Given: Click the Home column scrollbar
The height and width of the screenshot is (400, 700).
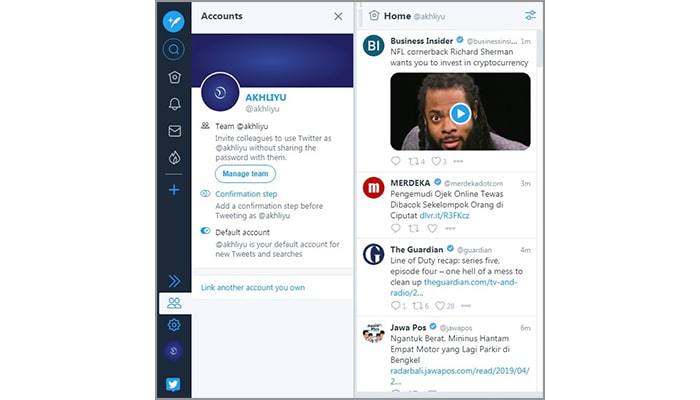Looking at the screenshot, I should pos(539,48).
